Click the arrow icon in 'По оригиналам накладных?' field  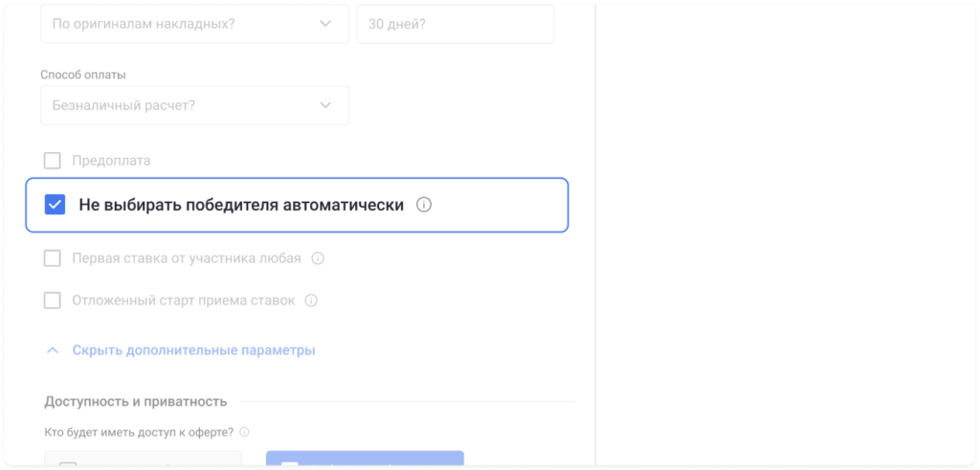[325, 24]
